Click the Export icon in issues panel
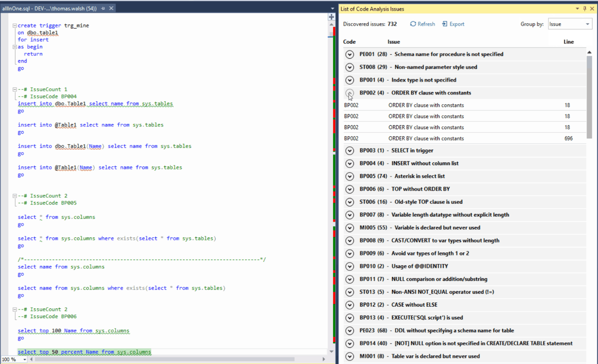The height and width of the screenshot is (364, 598). point(445,24)
